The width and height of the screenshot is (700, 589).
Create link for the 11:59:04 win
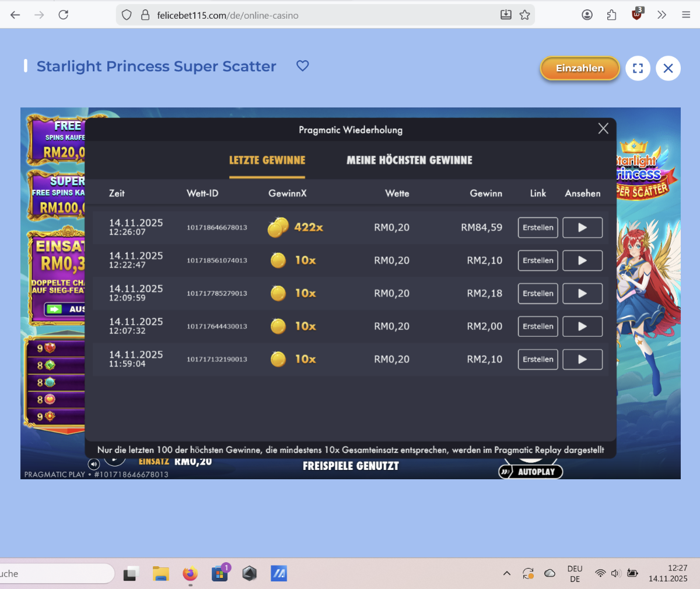pyautogui.click(x=538, y=360)
